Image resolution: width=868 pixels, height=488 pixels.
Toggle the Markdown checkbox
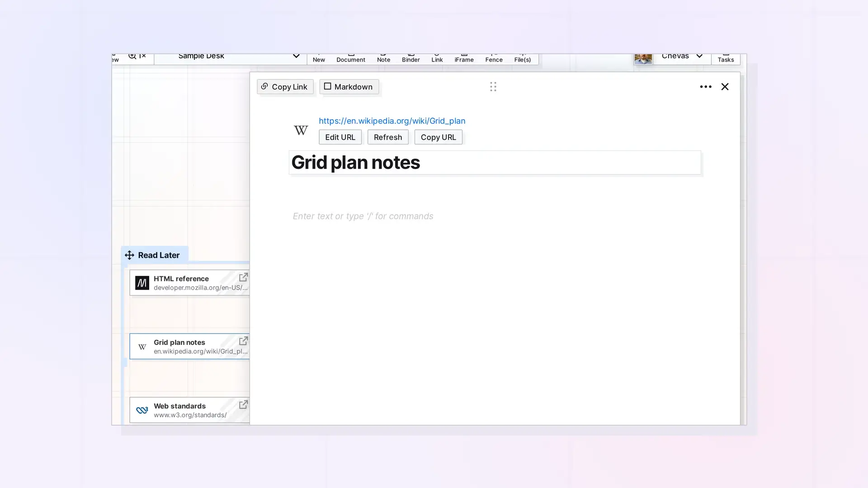pos(327,86)
